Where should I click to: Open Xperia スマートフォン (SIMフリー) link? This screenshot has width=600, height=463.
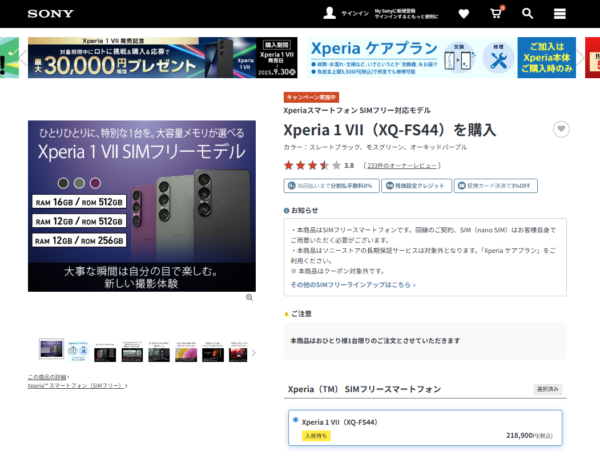click(77, 386)
